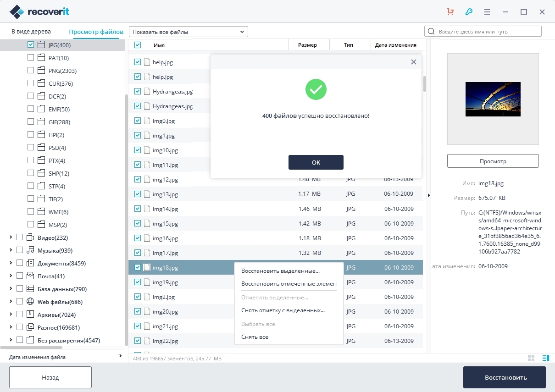Click the Видео category camera icon
The image size is (555, 392).
click(31, 237)
